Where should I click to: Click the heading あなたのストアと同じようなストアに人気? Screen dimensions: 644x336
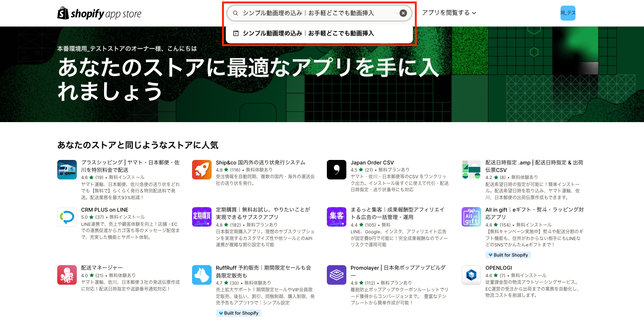pos(138,145)
